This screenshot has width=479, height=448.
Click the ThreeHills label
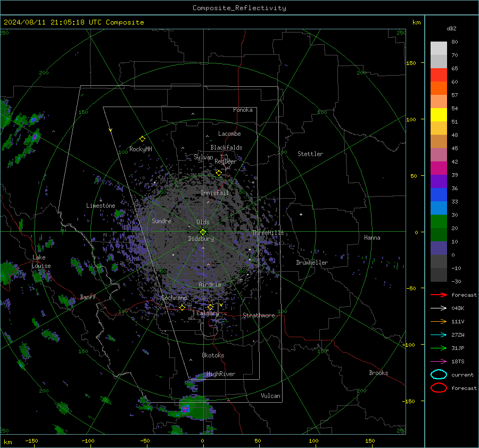coord(268,233)
